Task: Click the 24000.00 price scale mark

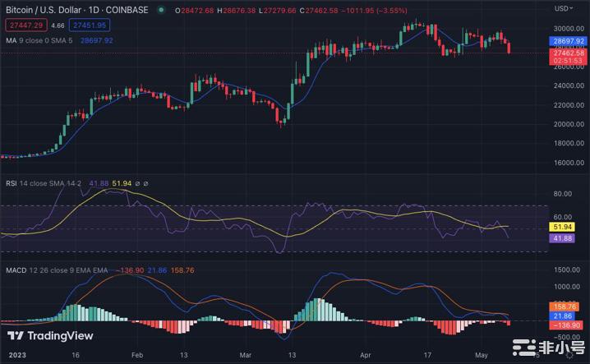Action: tap(569, 85)
